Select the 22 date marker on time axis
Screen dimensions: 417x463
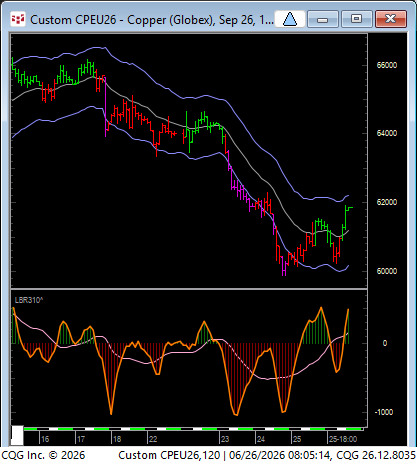(x=153, y=439)
